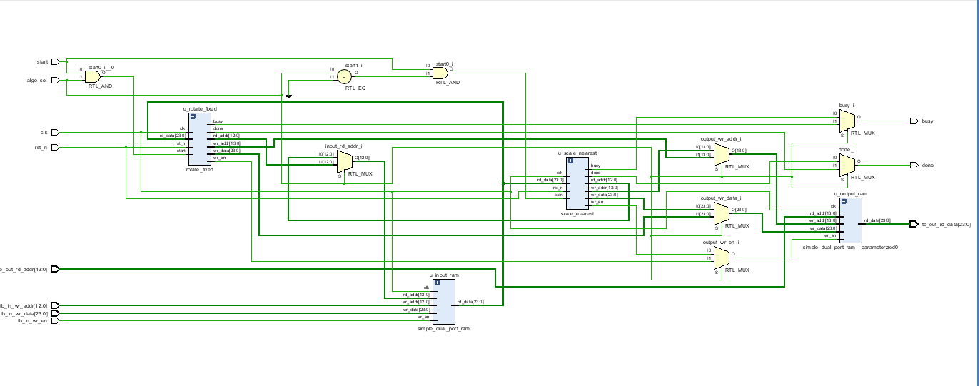Click the wr_en pin on u_input_ram

point(423,317)
